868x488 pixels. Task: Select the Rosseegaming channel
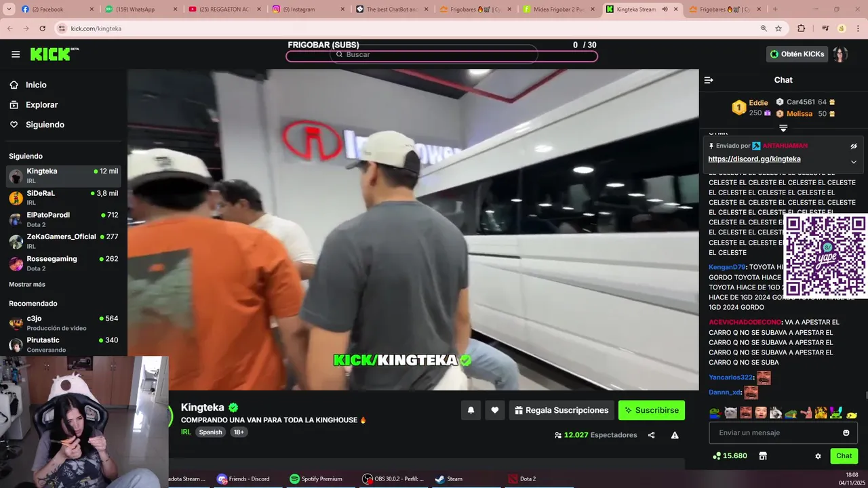(64, 263)
